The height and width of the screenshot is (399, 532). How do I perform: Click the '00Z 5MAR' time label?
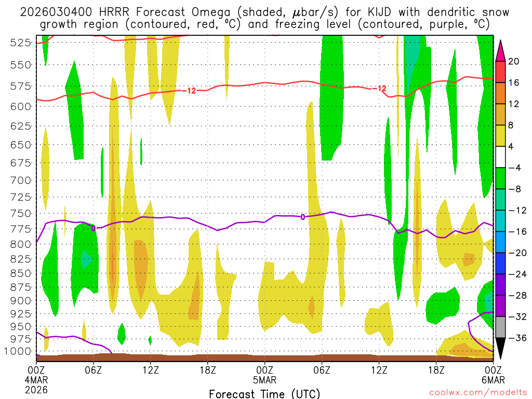coord(264,375)
